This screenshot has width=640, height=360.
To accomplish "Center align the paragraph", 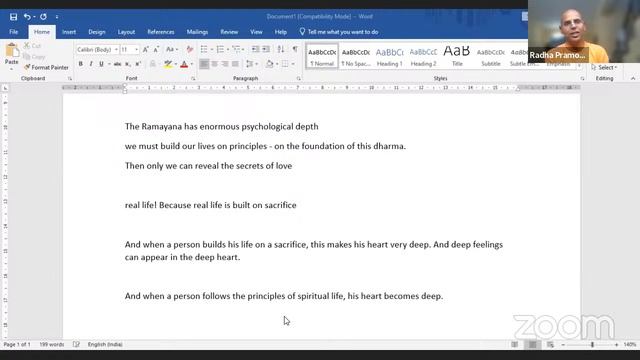I will (x=214, y=64).
